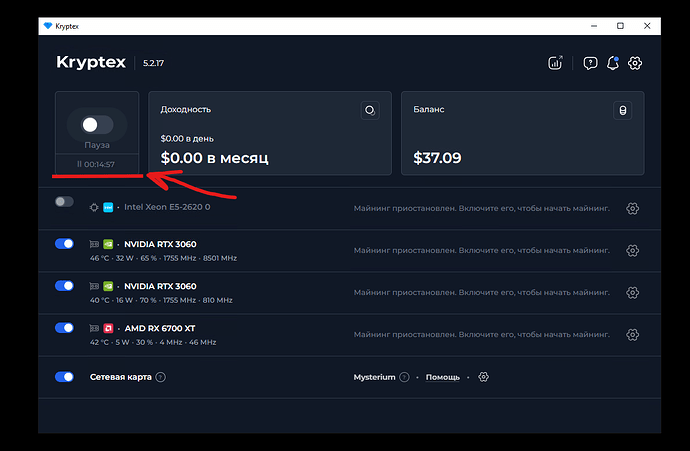Click info icon next to Сетевая карта
This screenshot has width=690, height=451.
pyautogui.click(x=160, y=377)
